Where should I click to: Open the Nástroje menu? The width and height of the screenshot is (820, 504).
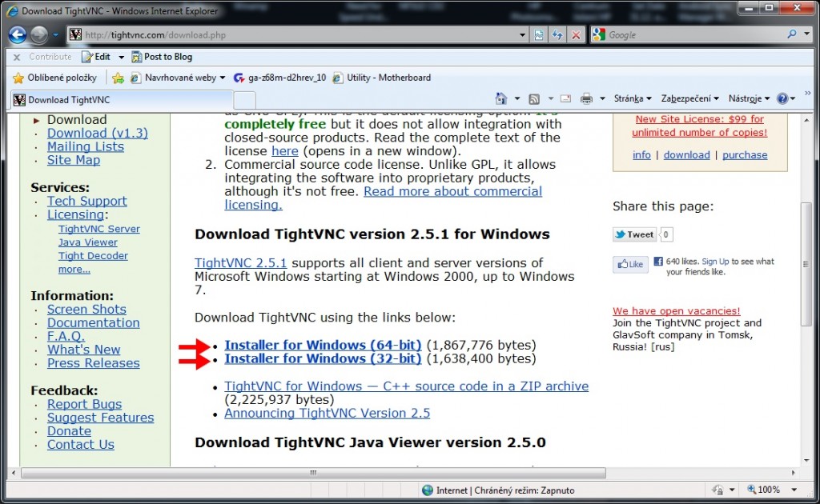[x=749, y=98]
